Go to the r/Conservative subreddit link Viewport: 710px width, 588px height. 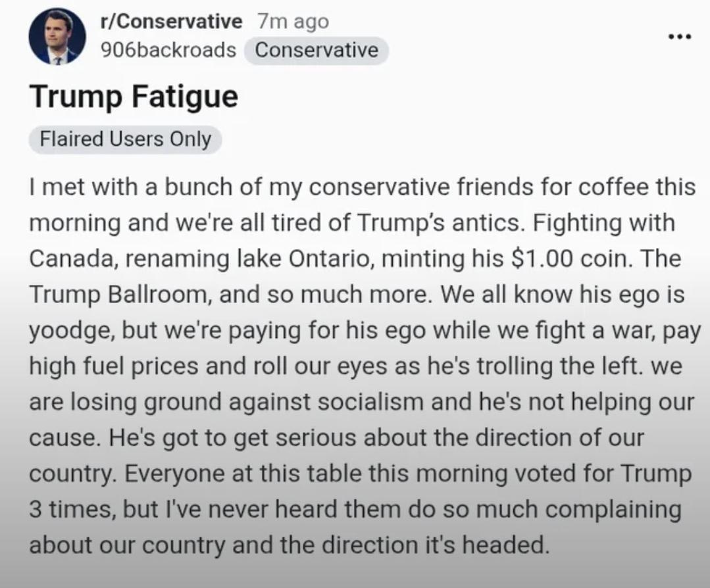(x=171, y=21)
